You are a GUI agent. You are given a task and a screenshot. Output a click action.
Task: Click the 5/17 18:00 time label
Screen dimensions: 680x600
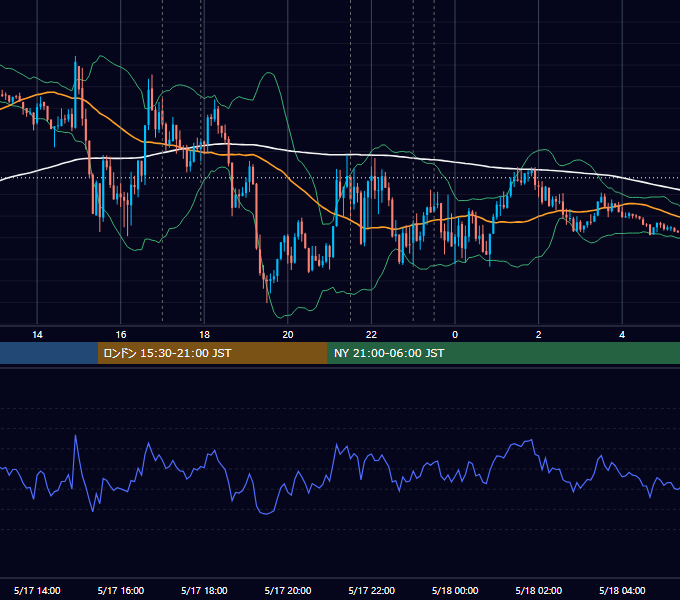click(x=204, y=590)
